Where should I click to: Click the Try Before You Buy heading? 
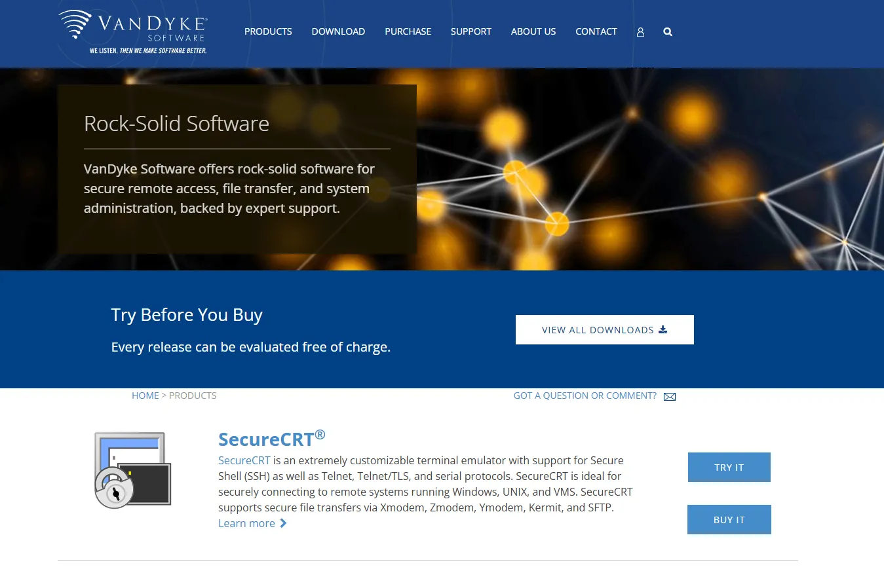pos(187,315)
